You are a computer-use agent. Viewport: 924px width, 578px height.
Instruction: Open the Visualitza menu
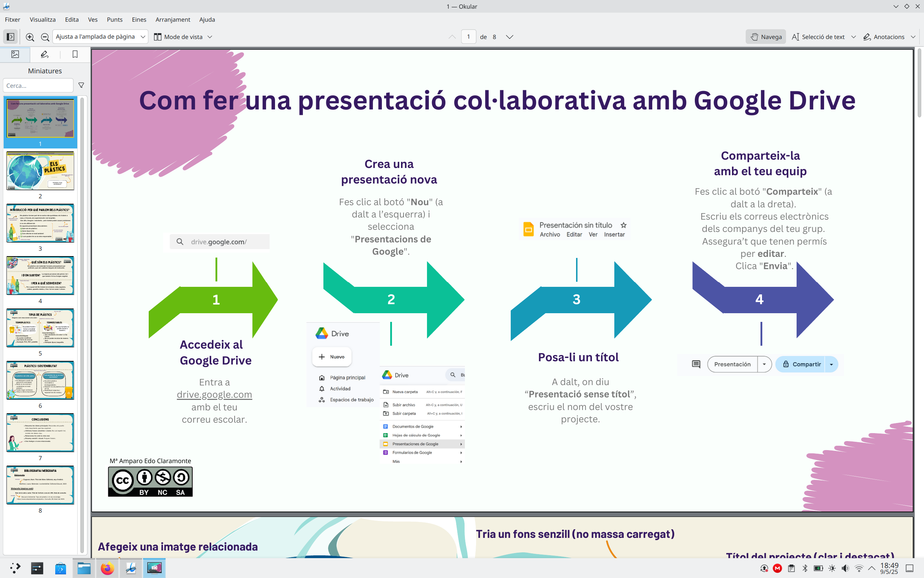43,20
